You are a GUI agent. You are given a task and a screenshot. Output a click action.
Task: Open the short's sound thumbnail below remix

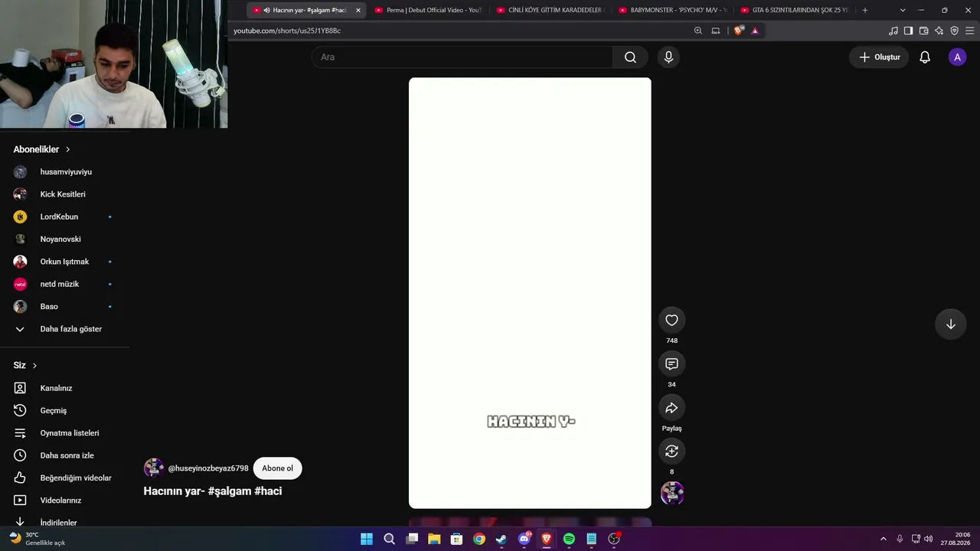click(671, 494)
